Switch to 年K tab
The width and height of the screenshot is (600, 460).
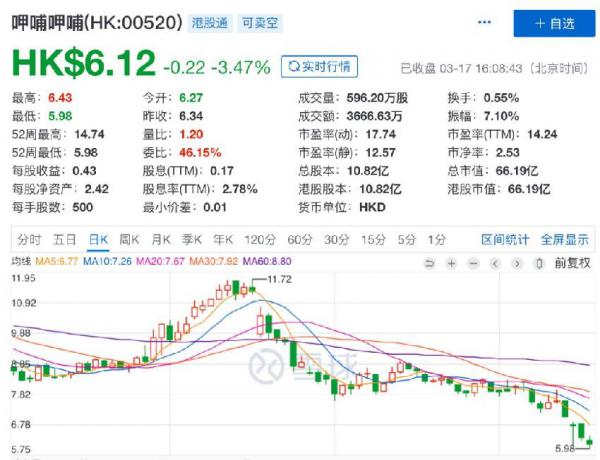click(x=223, y=240)
